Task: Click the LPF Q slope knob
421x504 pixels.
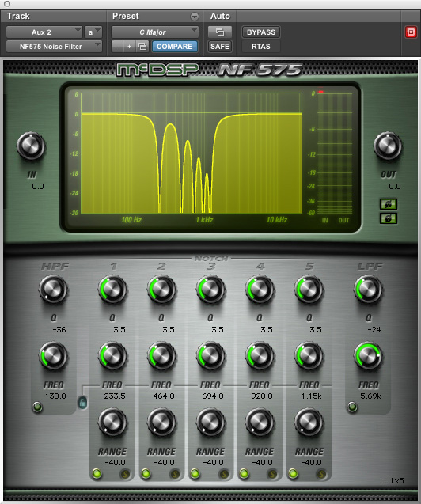Action: [368, 290]
